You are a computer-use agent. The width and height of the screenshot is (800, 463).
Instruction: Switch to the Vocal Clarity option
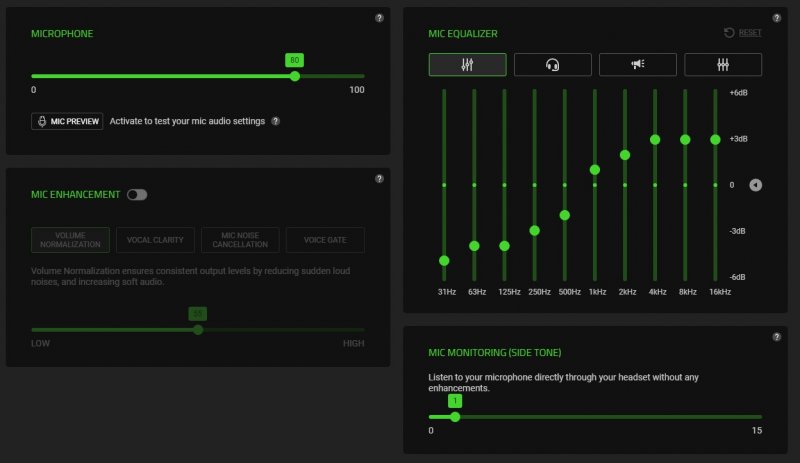155,240
